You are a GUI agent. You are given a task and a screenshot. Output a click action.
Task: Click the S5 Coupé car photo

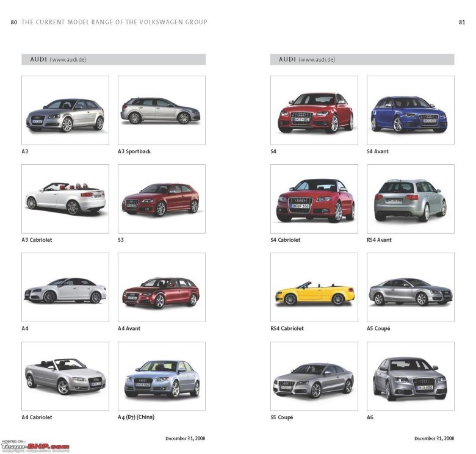[x=314, y=376]
